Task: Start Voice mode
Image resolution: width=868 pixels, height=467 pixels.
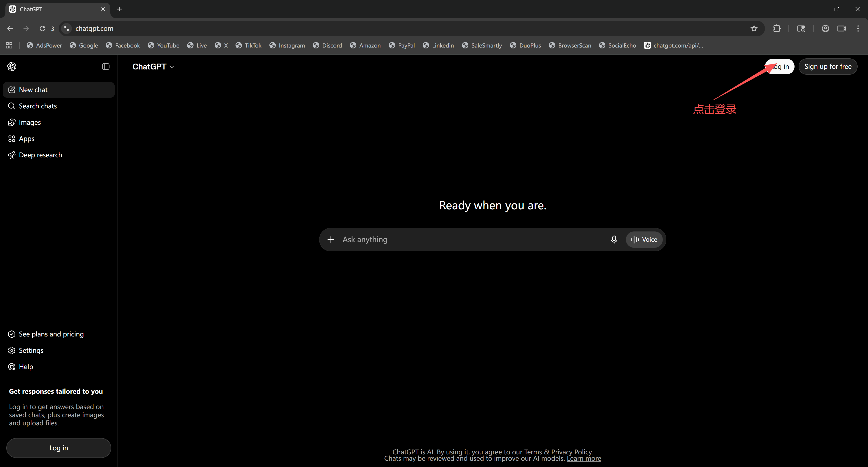Action: click(644, 239)
